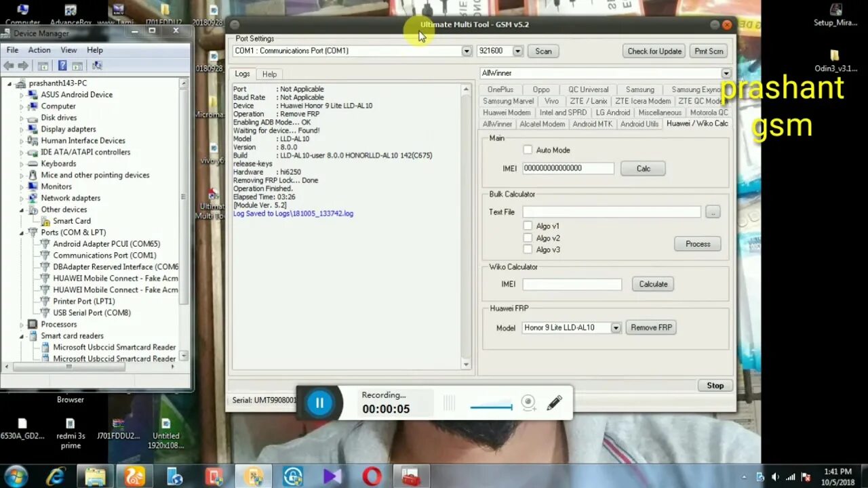This screenshot has height=488, width=868.
Task: Click the webcam icon on the recording bar
Action: click(529, 403)
